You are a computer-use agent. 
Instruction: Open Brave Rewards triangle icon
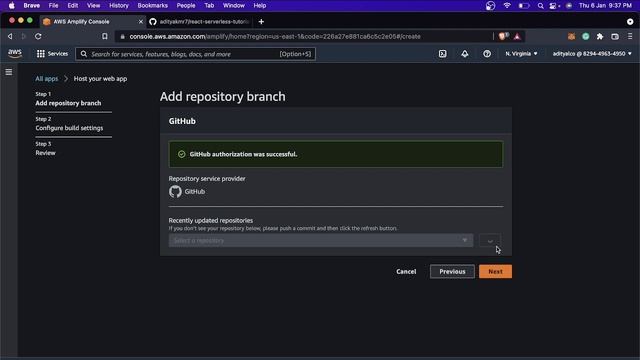(x=517, y=36)
